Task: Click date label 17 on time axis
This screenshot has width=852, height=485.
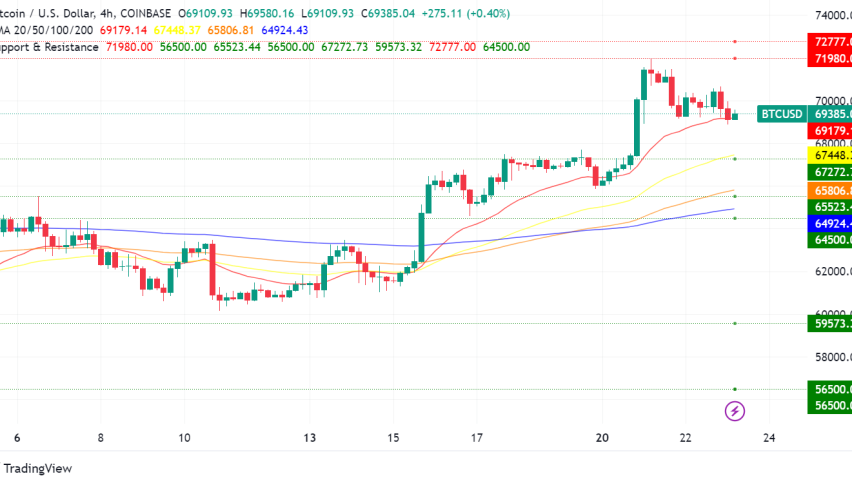Action: [477, 438]
